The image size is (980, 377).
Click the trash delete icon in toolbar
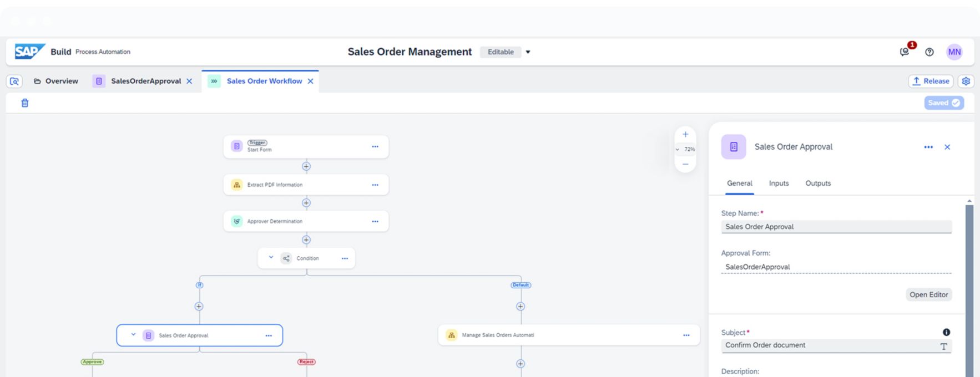[x=25, y=103]
